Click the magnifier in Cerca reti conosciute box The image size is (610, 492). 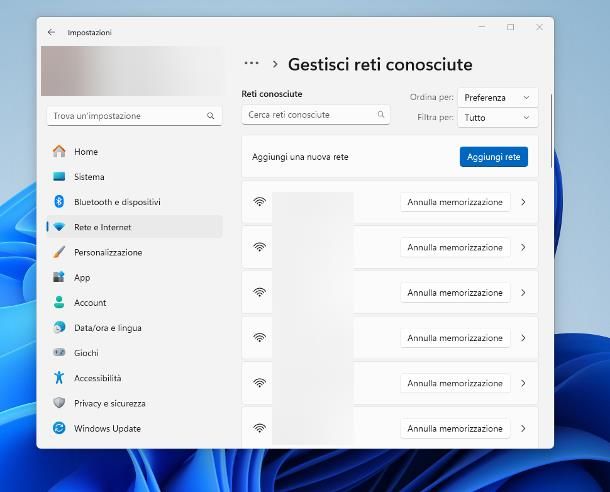[x=381, y=114]
